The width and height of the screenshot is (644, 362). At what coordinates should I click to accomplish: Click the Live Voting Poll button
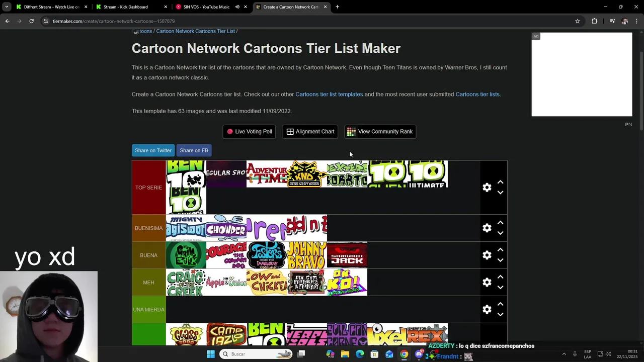249,132
